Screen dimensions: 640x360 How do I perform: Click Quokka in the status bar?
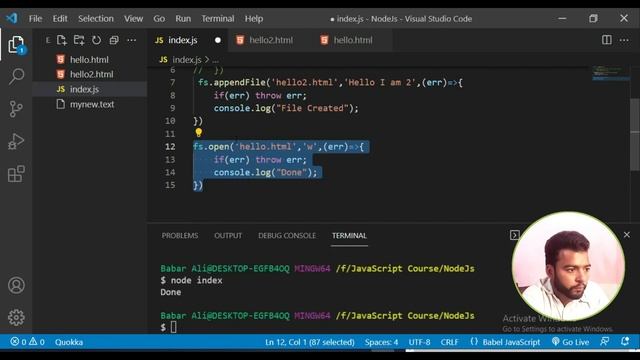click(69, 342)
